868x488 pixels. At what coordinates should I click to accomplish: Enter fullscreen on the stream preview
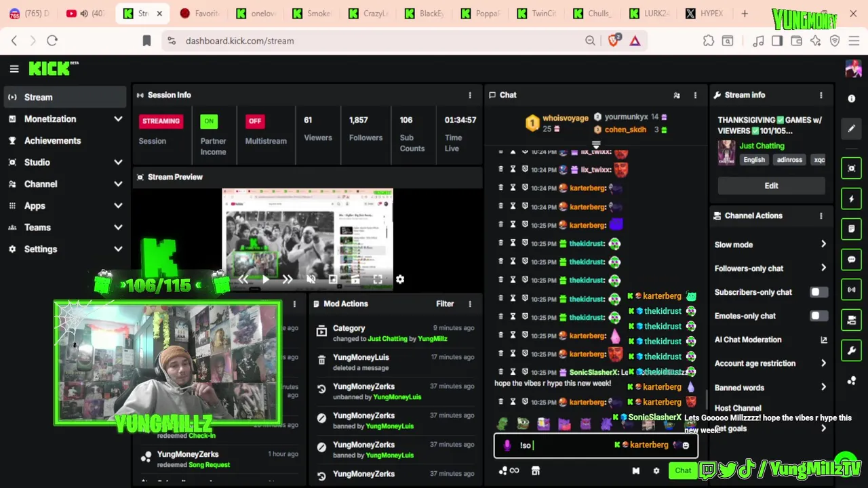click(378, 279)
